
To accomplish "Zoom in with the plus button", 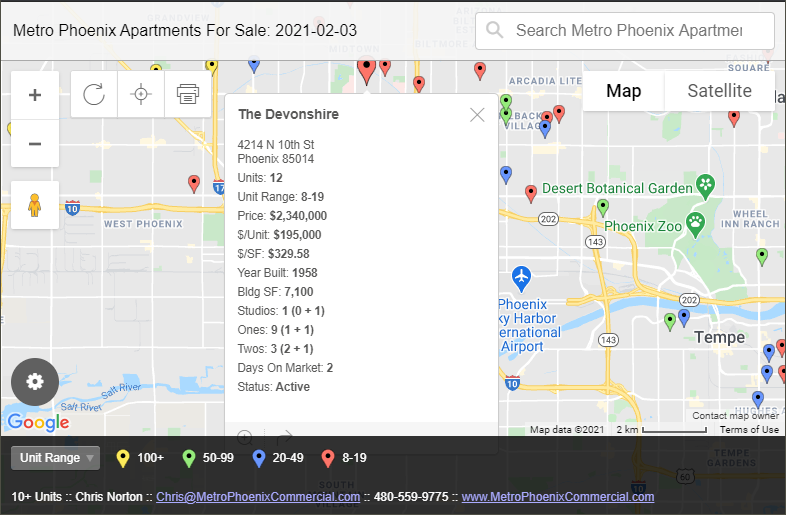I will (35, 95).
